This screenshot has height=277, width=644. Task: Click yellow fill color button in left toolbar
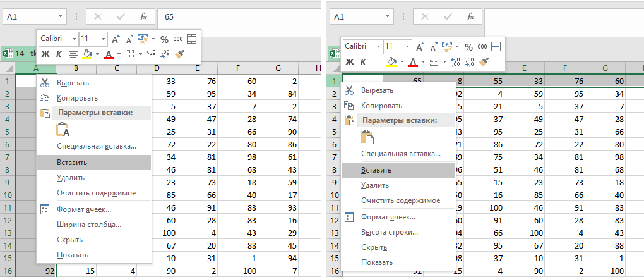[x=87, y=54]
